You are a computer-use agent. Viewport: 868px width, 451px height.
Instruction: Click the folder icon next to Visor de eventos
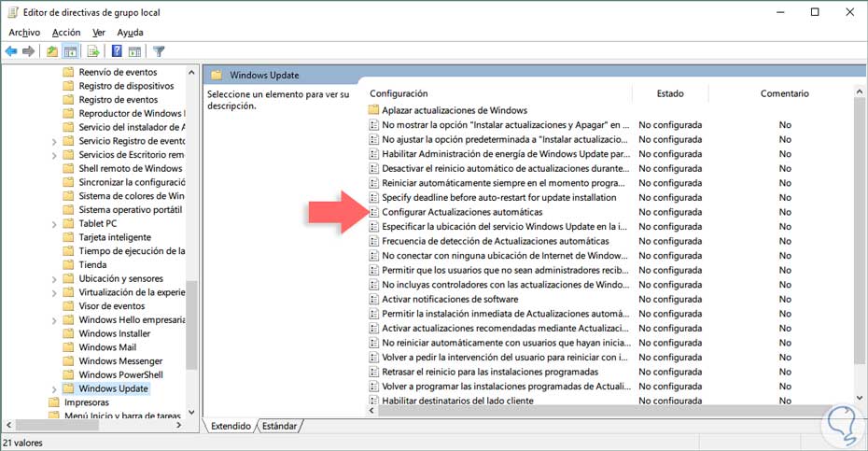click(x=69, y=306)
